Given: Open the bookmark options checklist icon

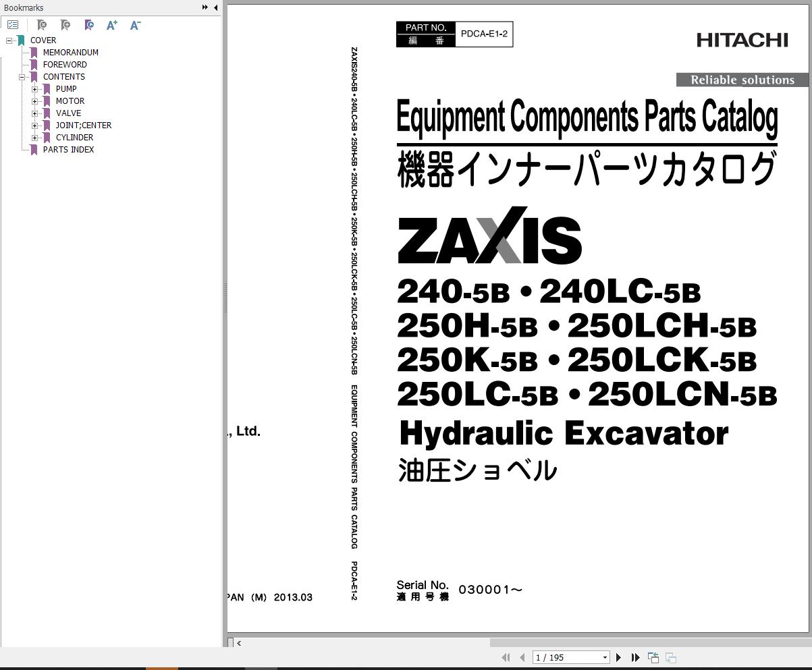Looking at the screenshot, I should point(13,25).
